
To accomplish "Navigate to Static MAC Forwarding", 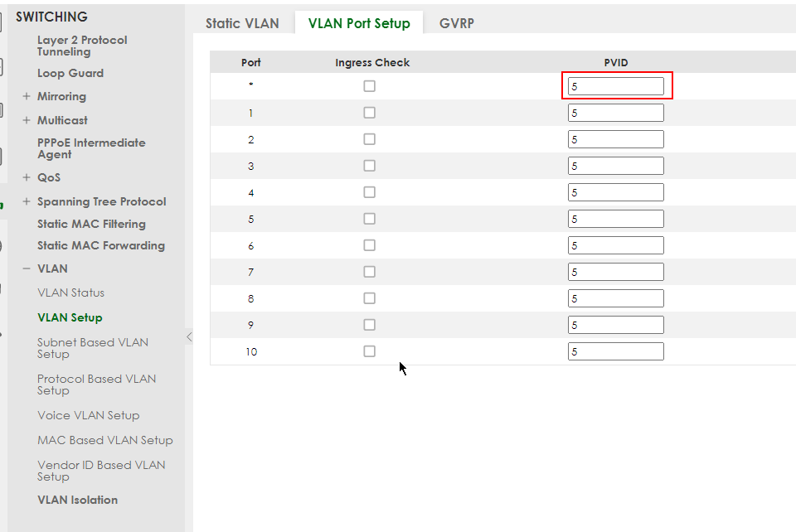I will (101, 245).
